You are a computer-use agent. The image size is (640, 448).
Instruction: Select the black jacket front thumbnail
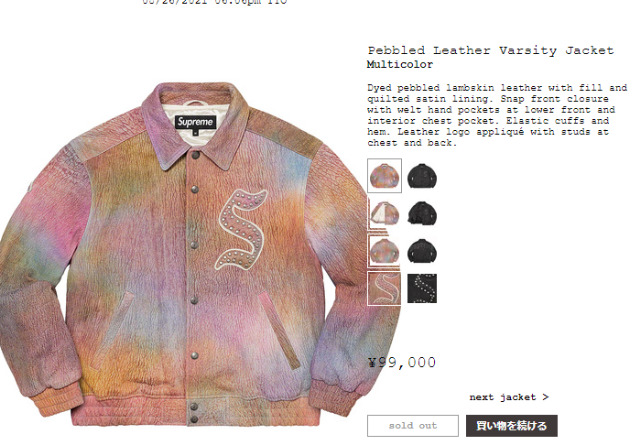click(x=422, y=176)
